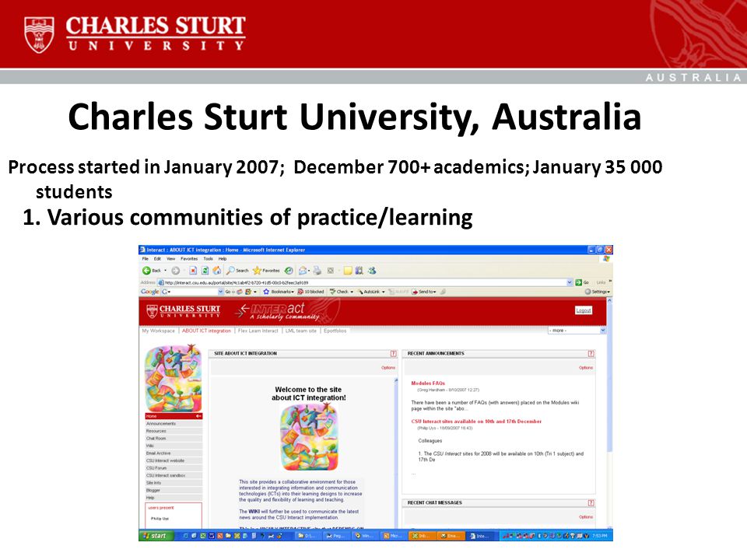Click the help icon of Site About ICT Integration panel
Viewport: 747px width, 560px height.
[x=394, y=353]
